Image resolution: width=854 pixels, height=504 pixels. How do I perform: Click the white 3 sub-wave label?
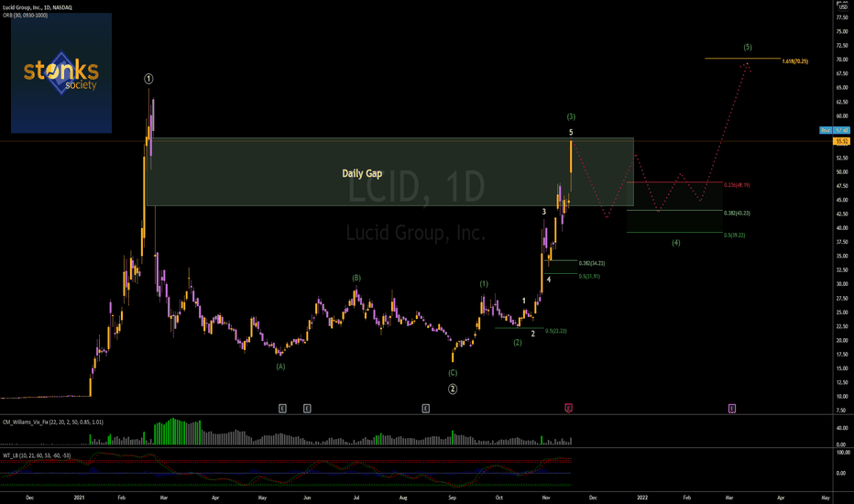543,212
